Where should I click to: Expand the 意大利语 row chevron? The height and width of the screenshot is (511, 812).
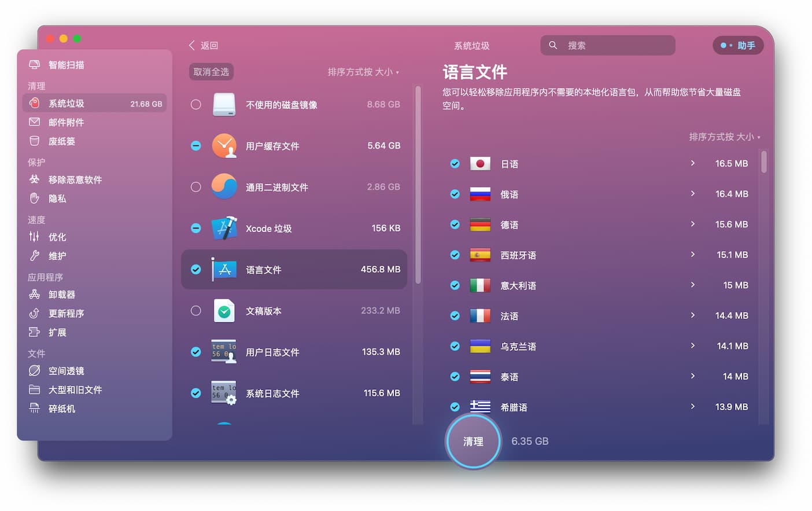[693, 285]
